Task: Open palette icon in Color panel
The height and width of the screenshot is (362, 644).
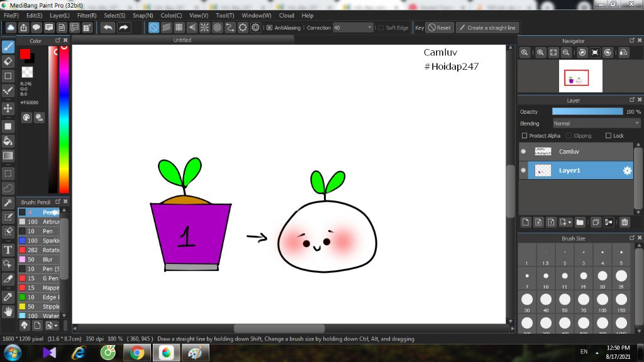Action: [26, 118]
